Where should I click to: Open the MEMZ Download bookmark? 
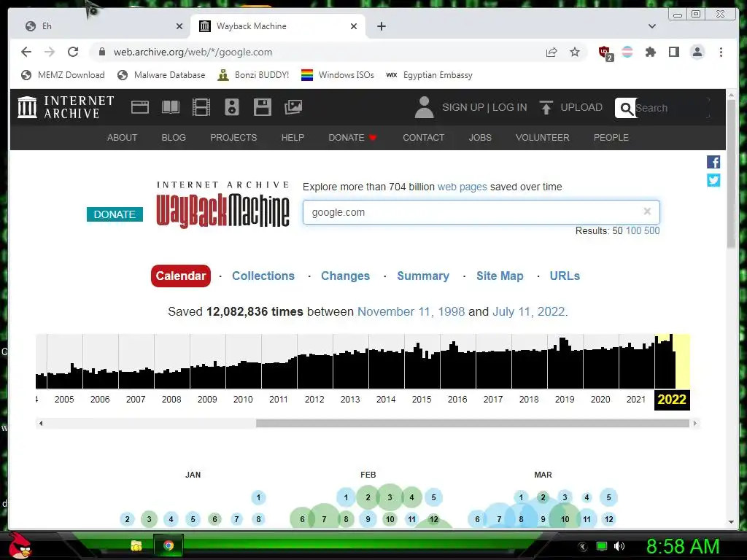(63, 75)
